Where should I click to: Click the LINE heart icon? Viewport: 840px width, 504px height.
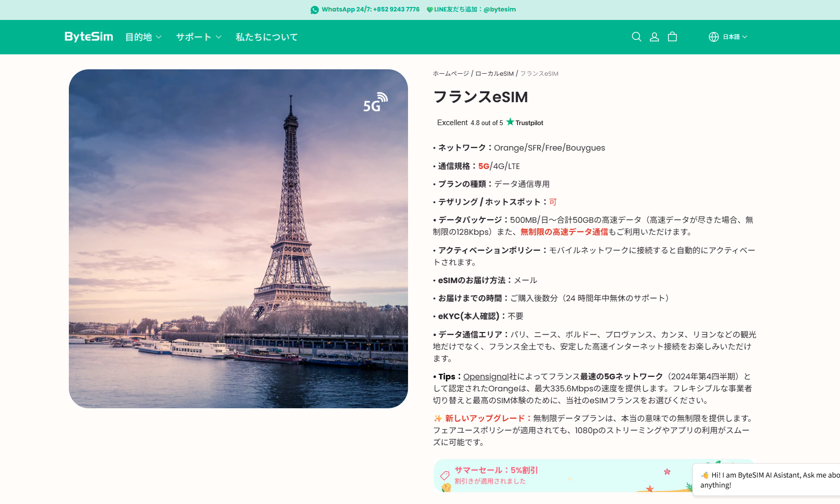coord(429,9)
